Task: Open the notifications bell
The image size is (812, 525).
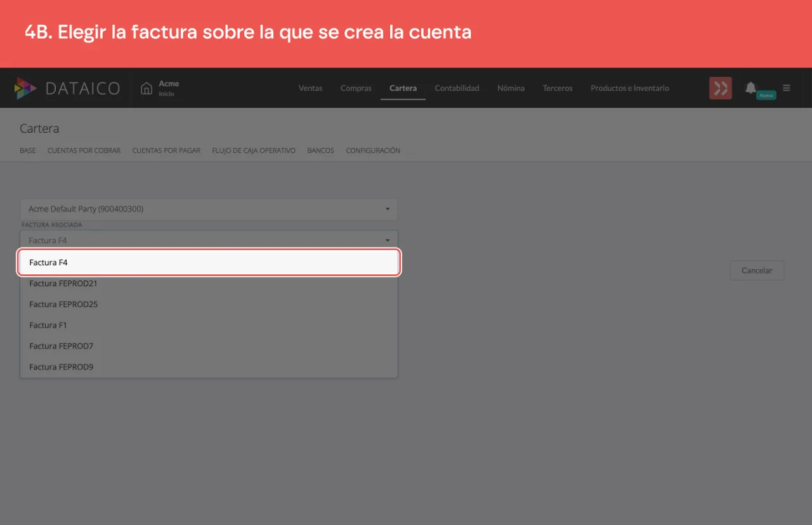Action: click(751, 88)
